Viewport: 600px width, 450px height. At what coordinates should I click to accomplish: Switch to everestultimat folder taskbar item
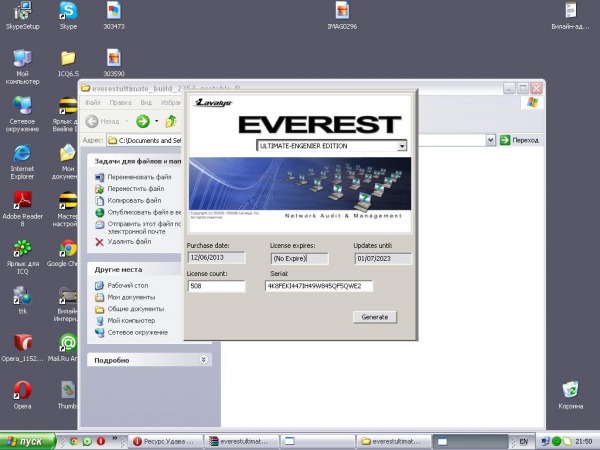point(394,441)
